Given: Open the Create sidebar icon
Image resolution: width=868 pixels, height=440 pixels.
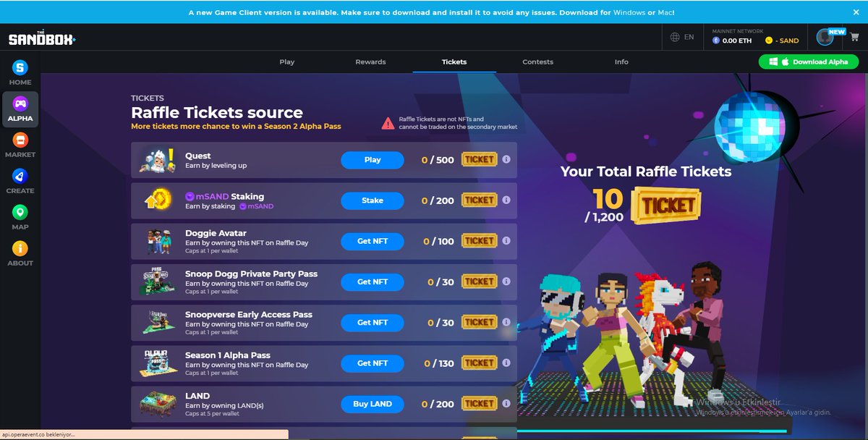Looking at the screenshot, I should tap(20, 182).
